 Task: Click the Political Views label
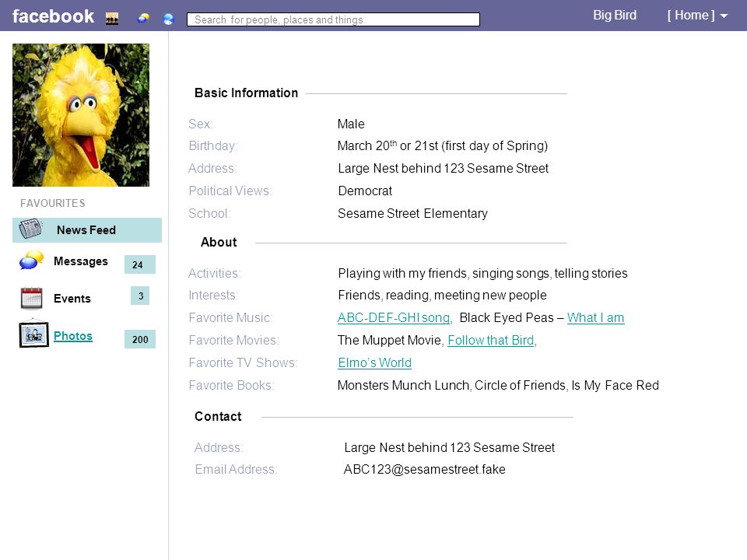[230, 191]
